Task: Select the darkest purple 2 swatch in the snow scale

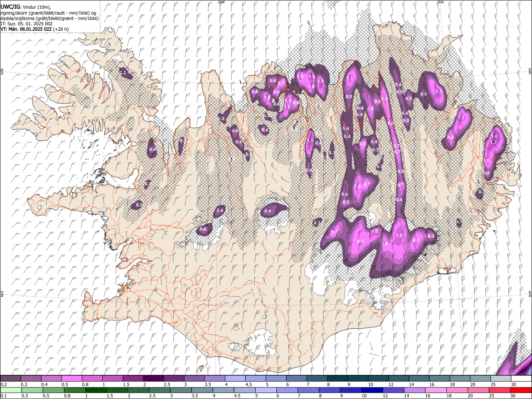Action: tap(153, 379)
